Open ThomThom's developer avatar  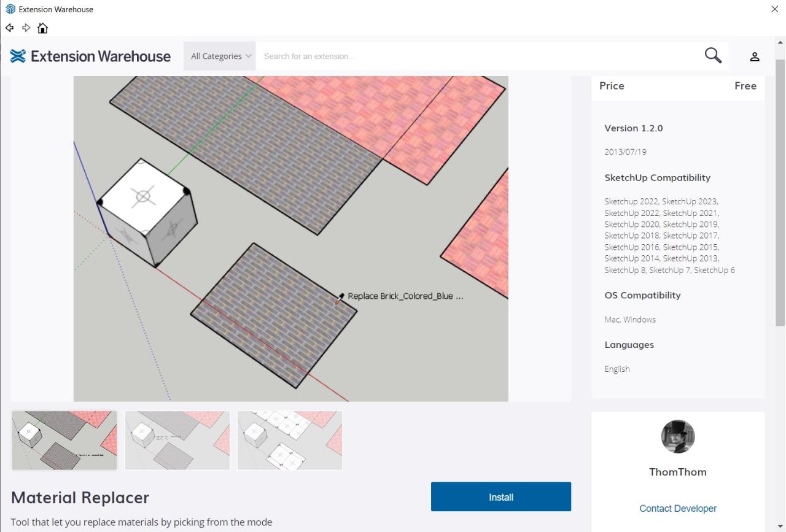click(x=677, y=436)
